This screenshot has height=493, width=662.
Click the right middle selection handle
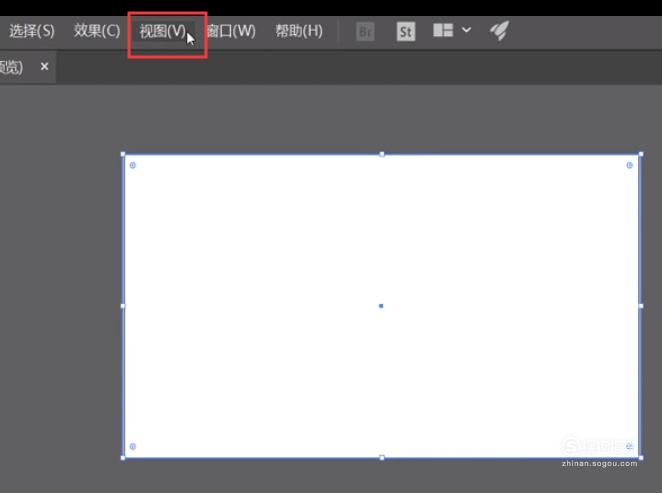641,306
